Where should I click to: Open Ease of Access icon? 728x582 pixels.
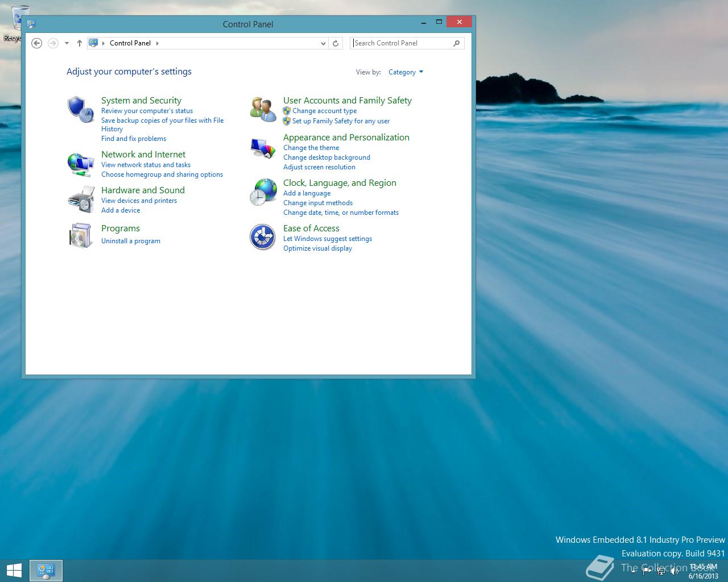point(263,237)
